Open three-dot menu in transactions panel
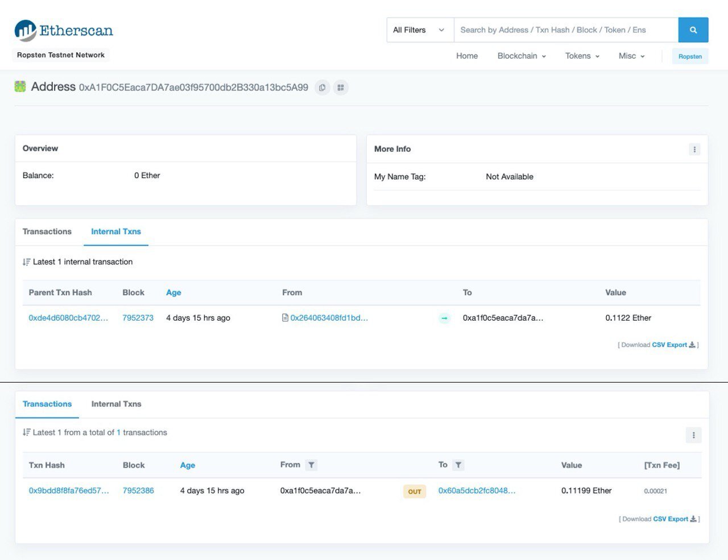Image resolution: width=728 pixels, height=560 pixels. pyautogui.click(x=693, y=435)
